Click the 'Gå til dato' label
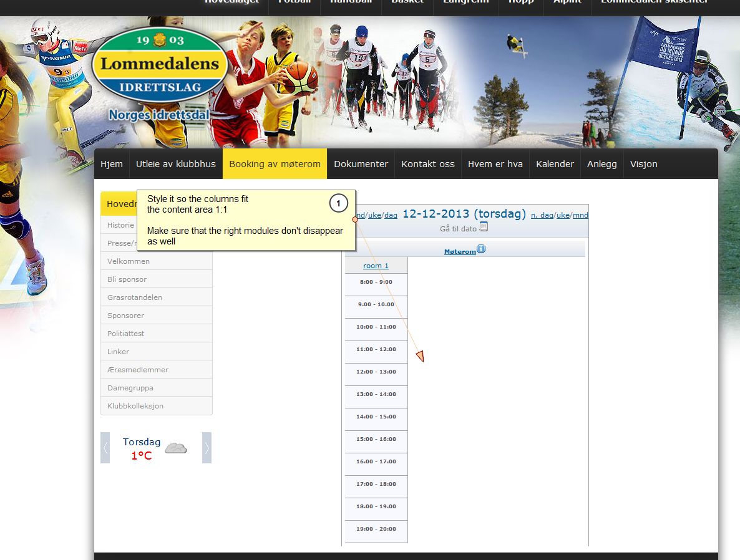 (458, 229)
